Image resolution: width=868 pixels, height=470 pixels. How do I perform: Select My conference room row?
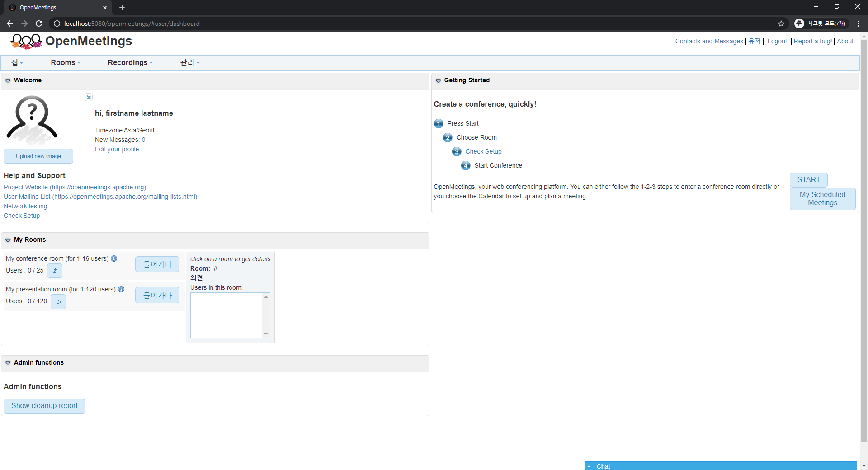pyautogui.click(x=94, y=266)
